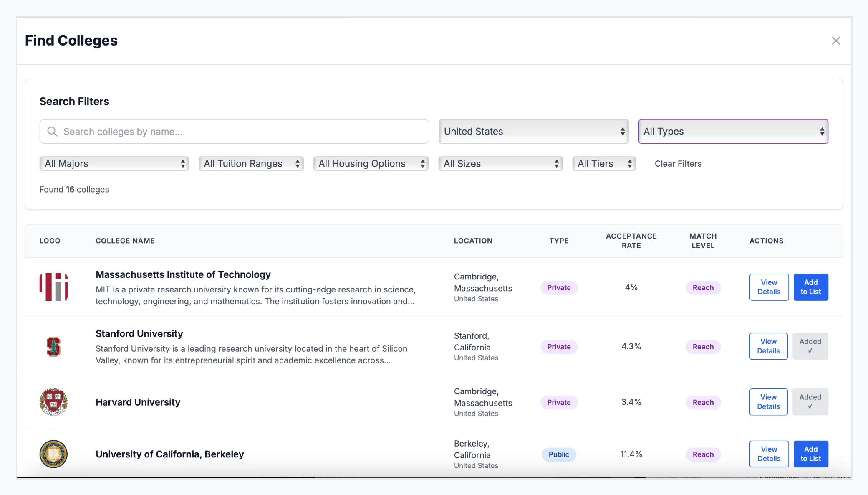Click the Reach badge for Harvard University
Image resolution: width=868 pixels, height=495 pixels.
coord(703,402)
